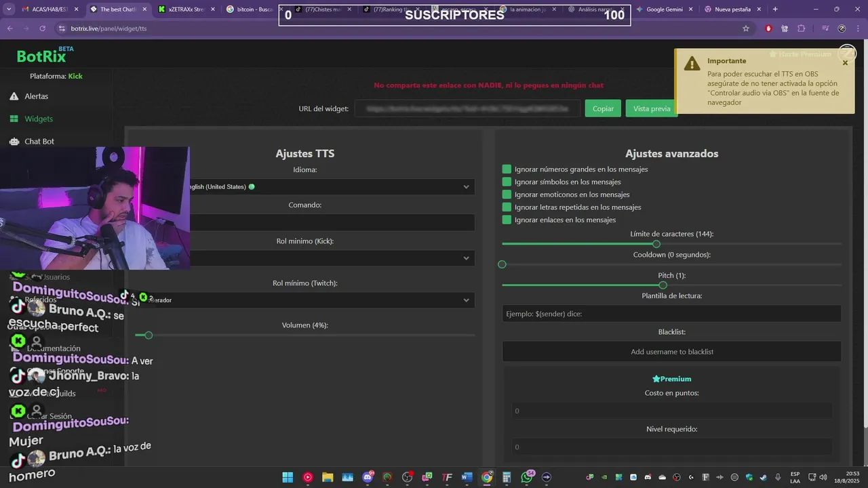Screen dimensions: 868x488
Task: Bookmark this page with star icon
Action: tap(746, 28)
